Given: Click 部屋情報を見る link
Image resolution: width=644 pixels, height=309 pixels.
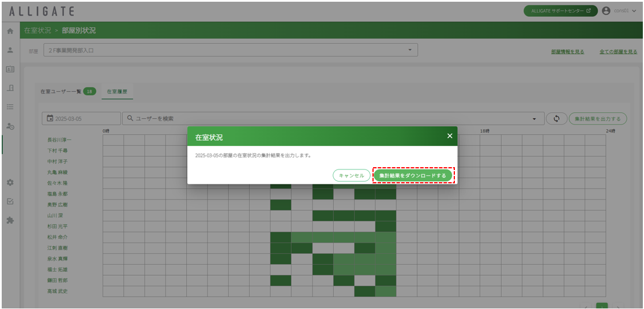Looking at the screenshot, I should (x=567, y=52).
